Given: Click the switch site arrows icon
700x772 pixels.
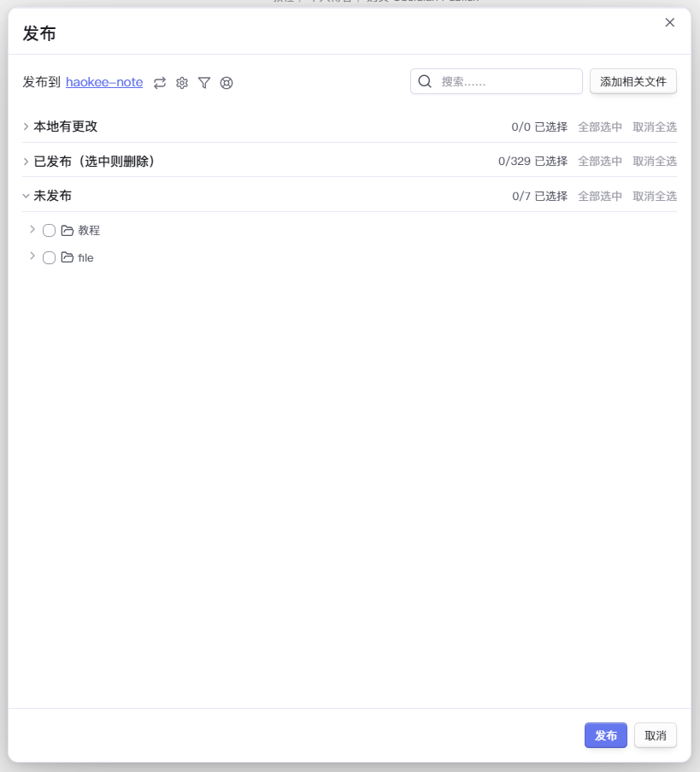Looking at the screenshot, I should click(x=160, y=83).
